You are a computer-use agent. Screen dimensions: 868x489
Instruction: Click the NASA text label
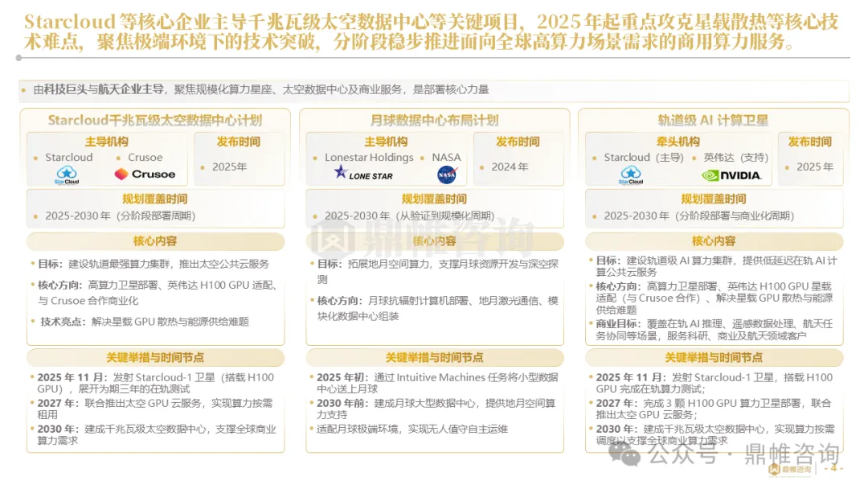click(x=446, y=158)
